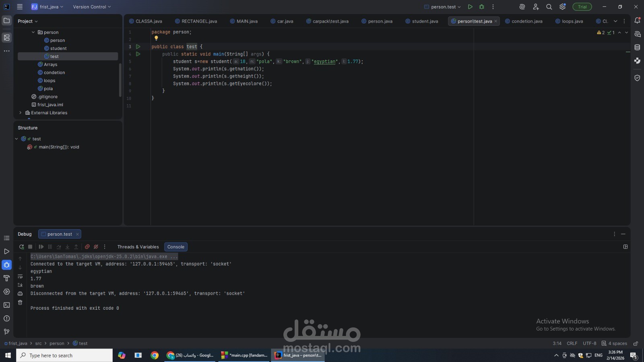Mute breakpoints using the crossed-circle icon
The width and height of the screenshot is (644, 362).
tap(96, 247)
